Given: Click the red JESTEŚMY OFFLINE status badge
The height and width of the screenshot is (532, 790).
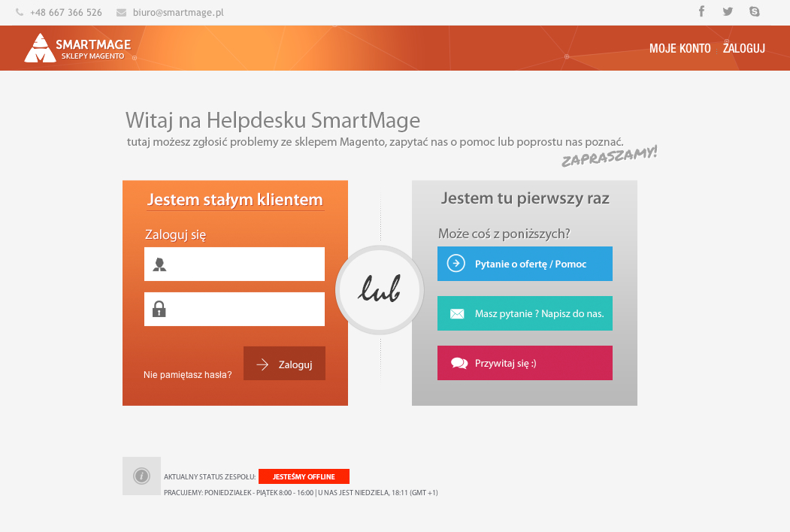Looking at the screenshot, I should [304, 476].
